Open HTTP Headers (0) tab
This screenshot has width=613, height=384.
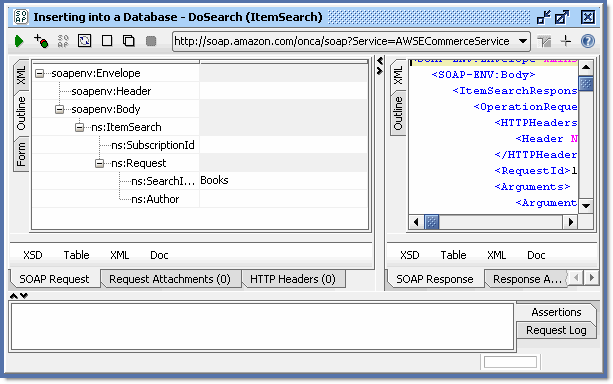[x=293, y=279]
